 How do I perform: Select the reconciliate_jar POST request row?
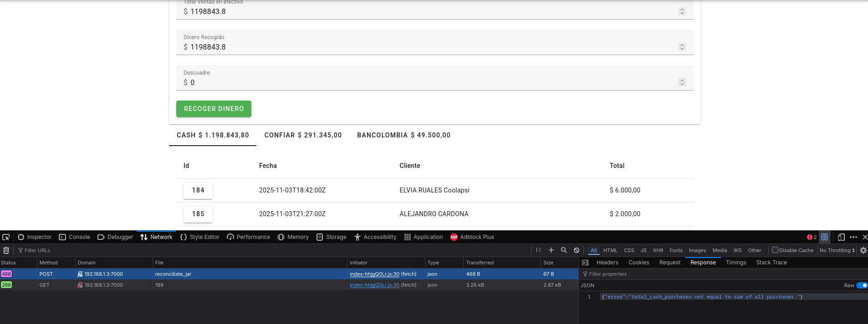pos(289,274)
